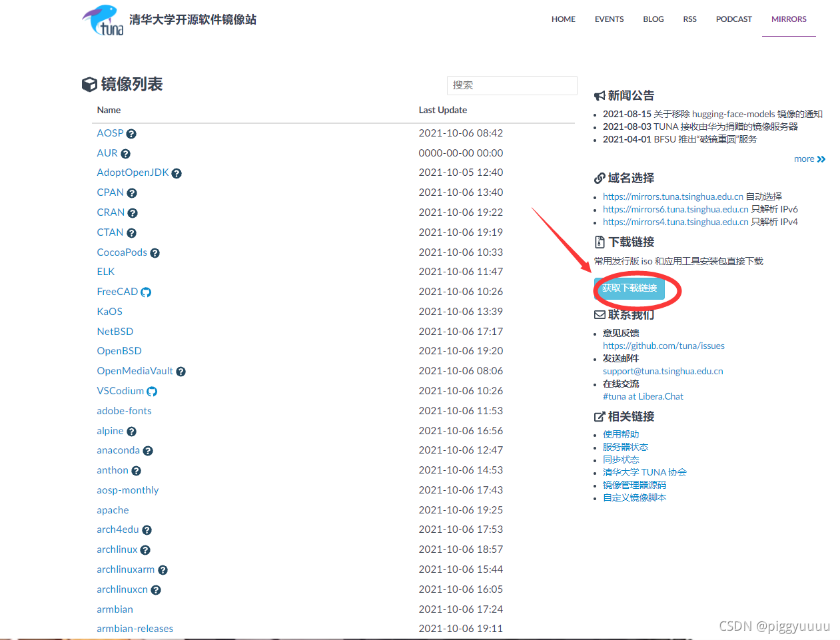Open the adobe-fonts mirror link
840x640 pixels.
point(124,411)
